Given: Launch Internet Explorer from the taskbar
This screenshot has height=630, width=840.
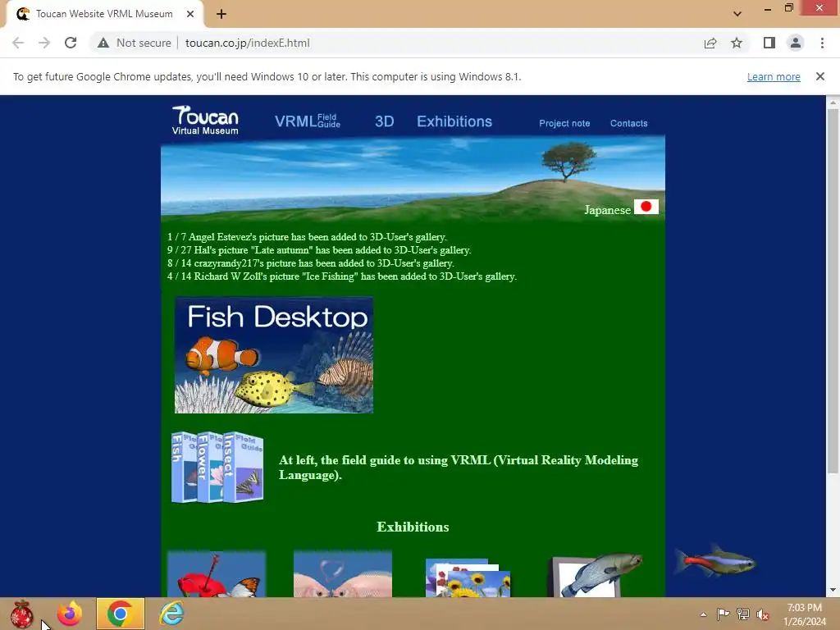Looking at the screenshot, I should click(x=171, y=614).
